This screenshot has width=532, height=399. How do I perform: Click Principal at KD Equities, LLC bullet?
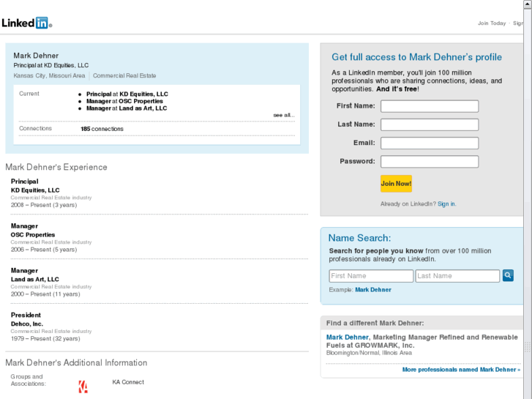point(127,94)
